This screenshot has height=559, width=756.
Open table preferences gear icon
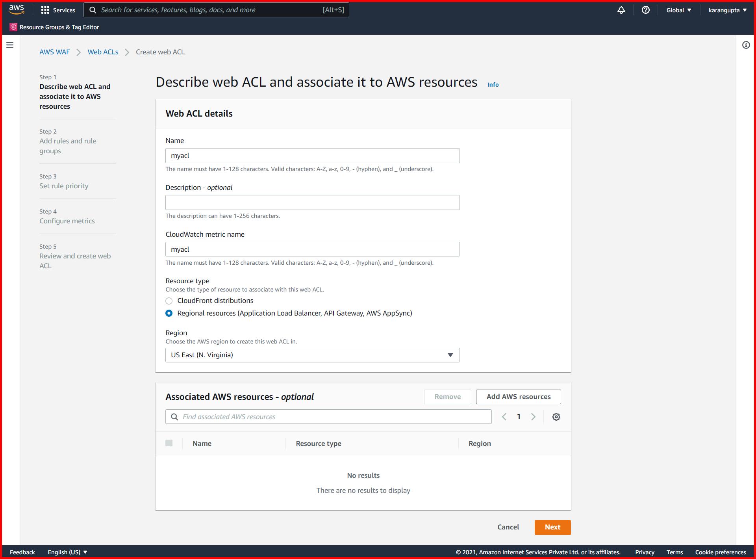coord(556,416)
